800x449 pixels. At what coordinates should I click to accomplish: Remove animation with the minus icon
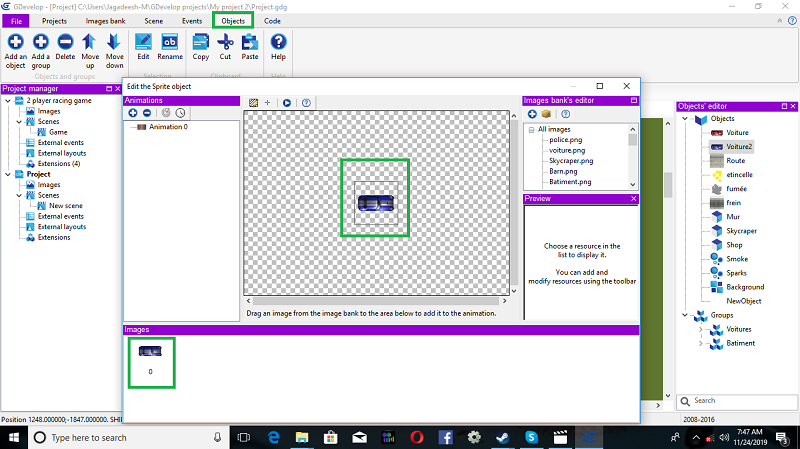[x=147, y=113]
